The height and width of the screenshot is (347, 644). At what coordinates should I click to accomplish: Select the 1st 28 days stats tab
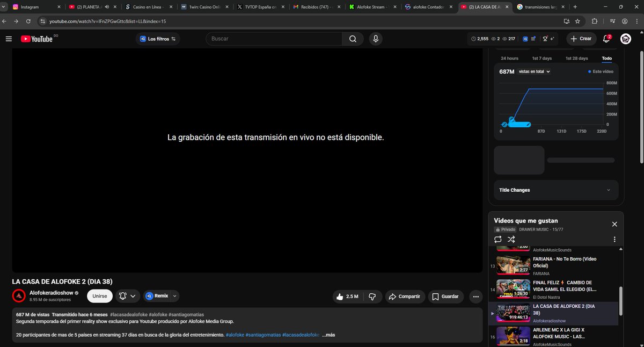tap(576, 58)
